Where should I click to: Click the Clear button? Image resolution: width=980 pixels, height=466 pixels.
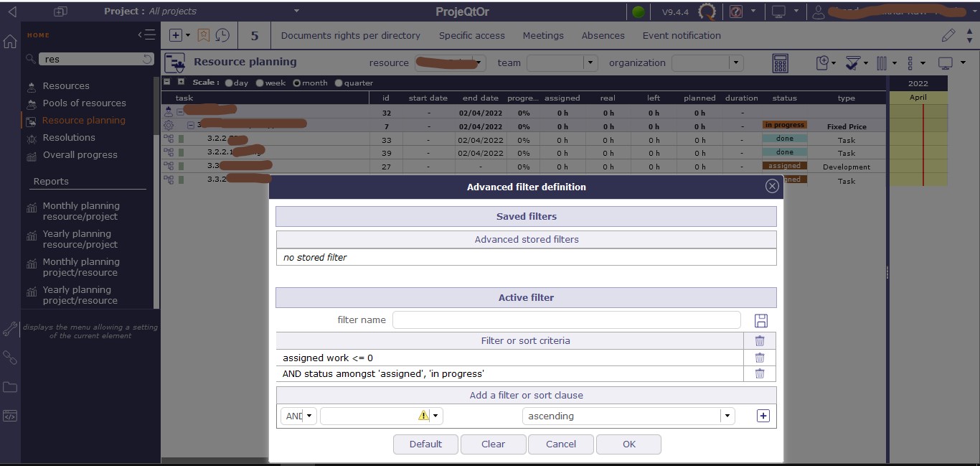point(493,444)
